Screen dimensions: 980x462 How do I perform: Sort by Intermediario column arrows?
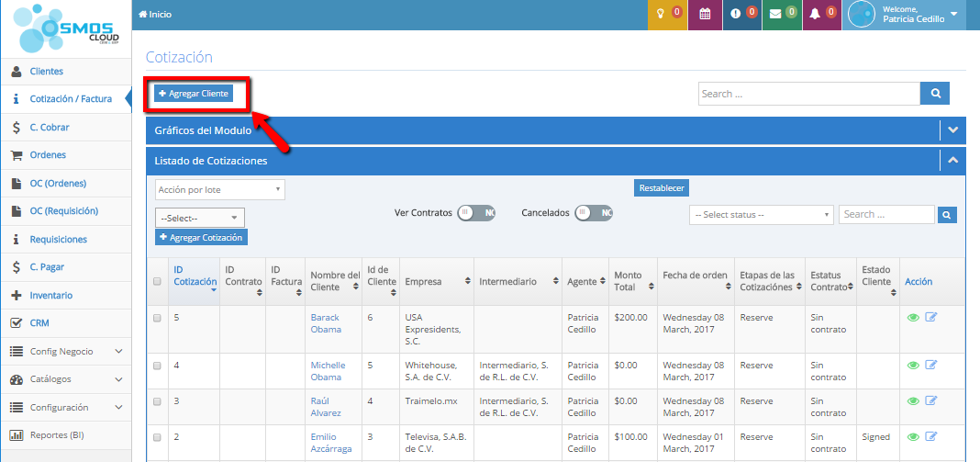[555, 282]
